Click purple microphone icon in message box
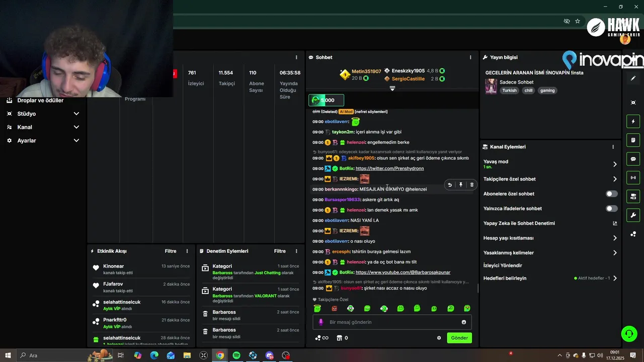644x362 pixels. (x=321, y=322)
